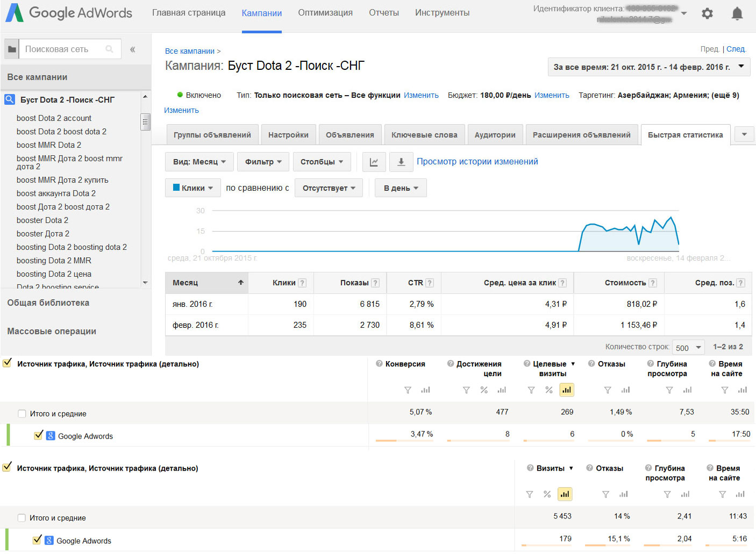Click the highlighted bar chart icon under Целевые визиты
The width and height of the screenshot is (756, 554).
point(567,390)
